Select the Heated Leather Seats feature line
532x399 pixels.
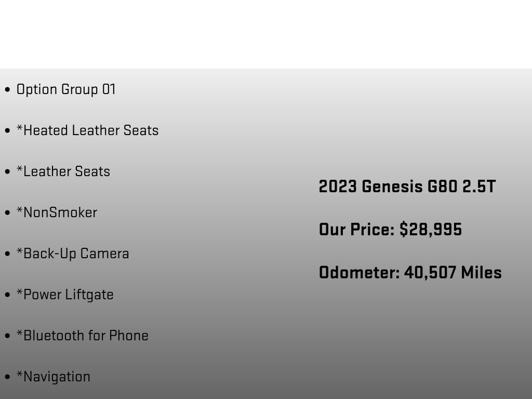pyautogui.click(x=87, y=130)
